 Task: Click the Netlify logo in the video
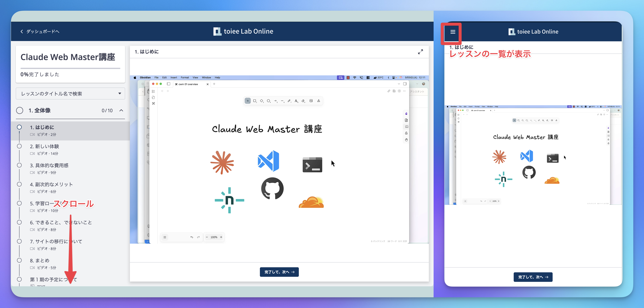pyautogui.click(x=229, y=200)
